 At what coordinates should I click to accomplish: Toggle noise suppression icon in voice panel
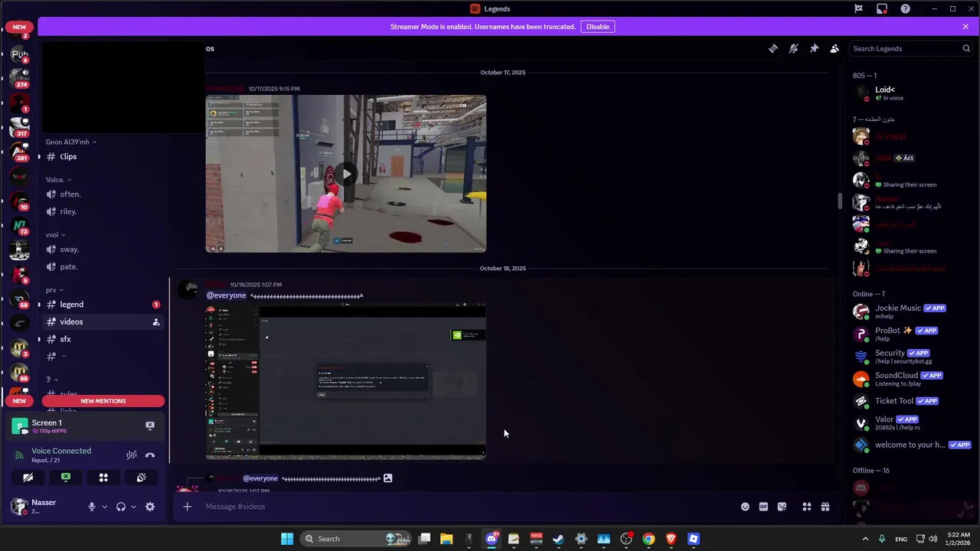pyautogui.click(x=132, y=455)
